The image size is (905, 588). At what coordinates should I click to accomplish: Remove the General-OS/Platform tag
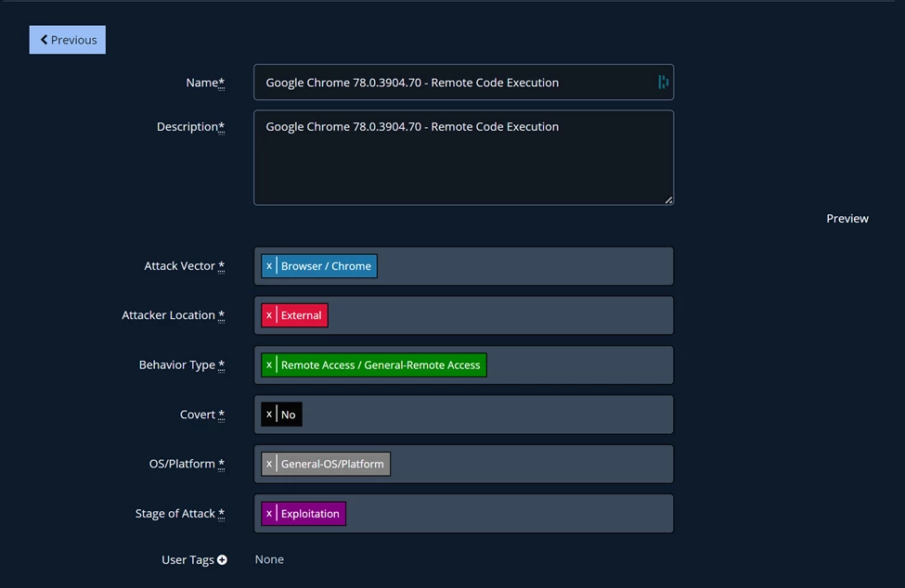[269, 464]
